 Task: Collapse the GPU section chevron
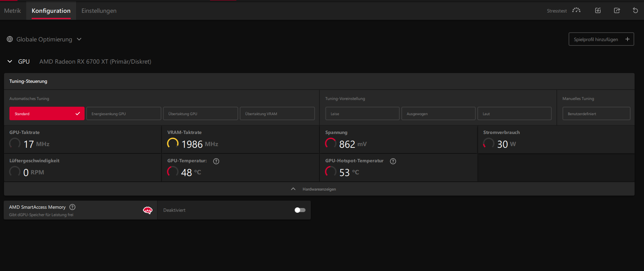point(10,61)
